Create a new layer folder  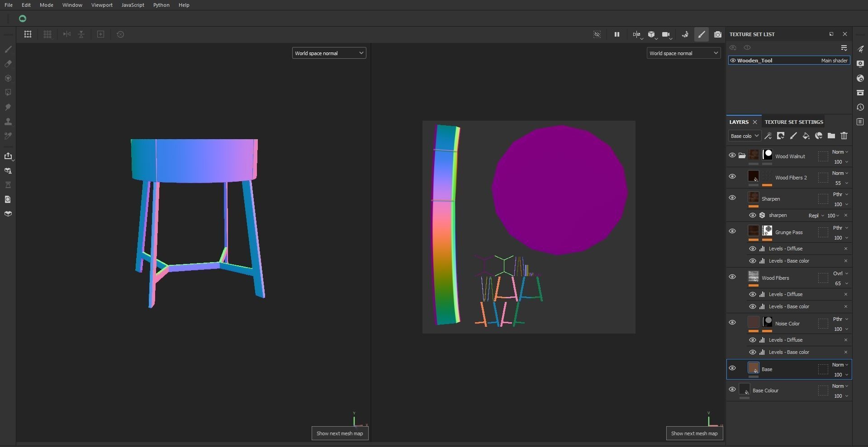click(831, 136)
